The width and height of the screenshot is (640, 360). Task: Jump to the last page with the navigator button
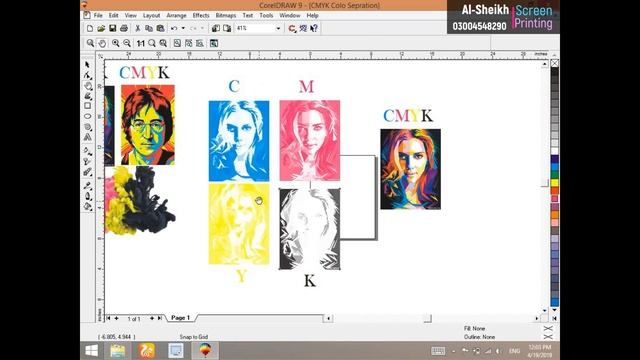coord(160,318)
